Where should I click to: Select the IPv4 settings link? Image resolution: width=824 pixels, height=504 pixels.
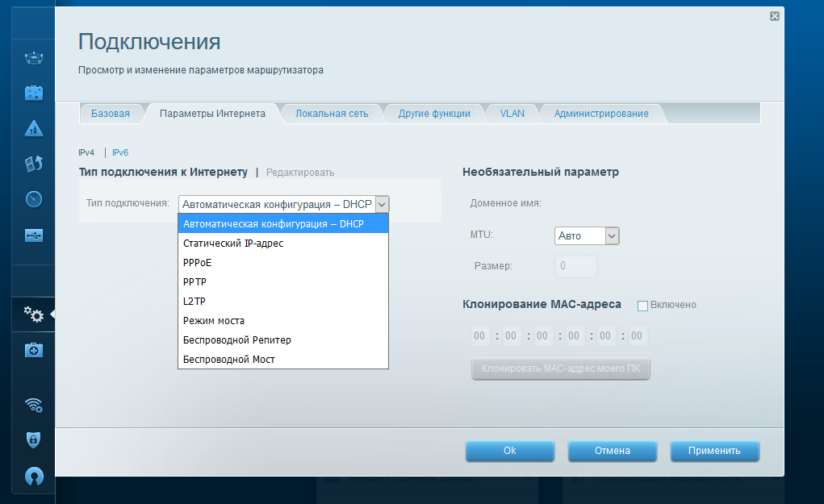coord(86,152)
